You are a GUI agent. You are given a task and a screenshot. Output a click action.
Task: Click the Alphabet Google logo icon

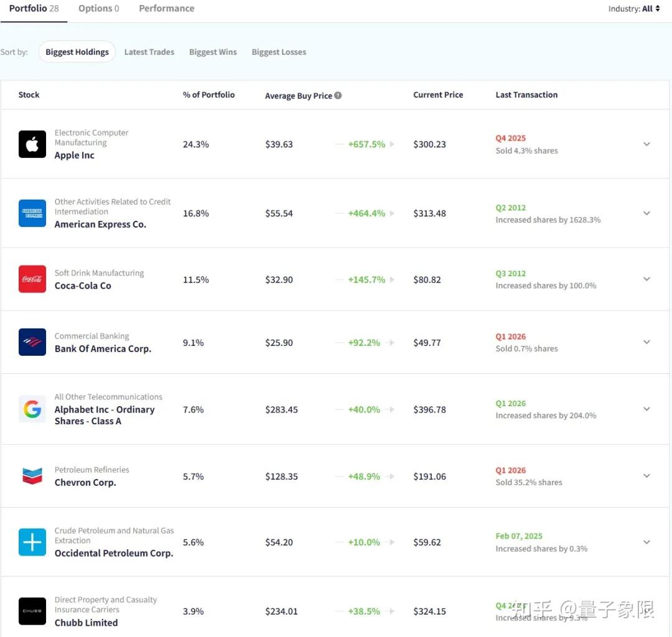[x=32, y=409]
